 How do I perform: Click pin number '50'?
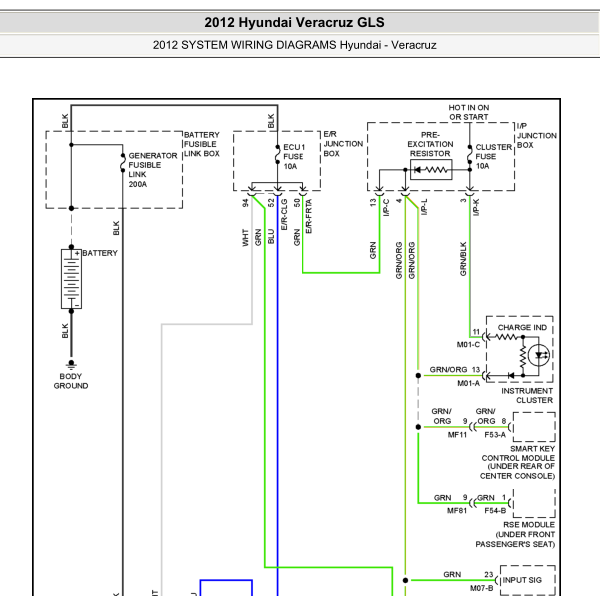tap(297, 203)
